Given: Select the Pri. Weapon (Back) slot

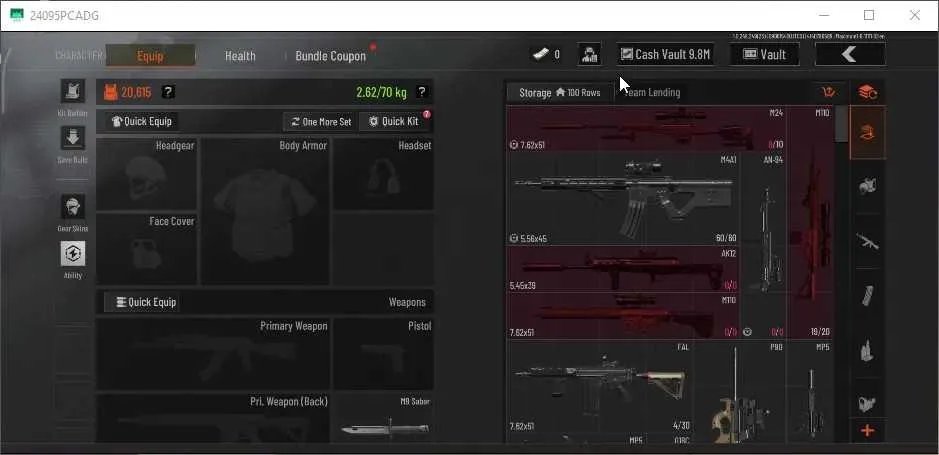Looking at the screenshot, I should point(213,418).
